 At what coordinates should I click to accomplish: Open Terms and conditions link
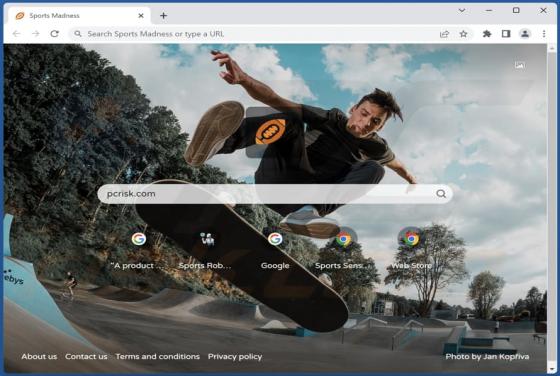(x=158, y=356)
